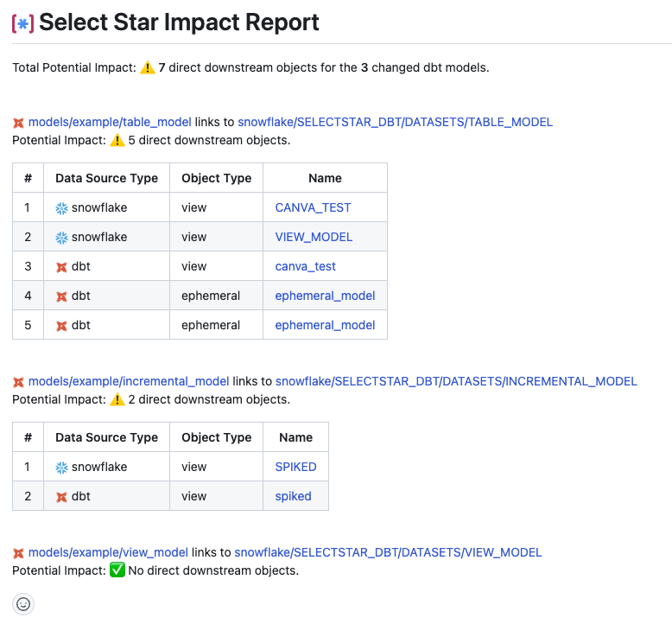The height and width of the screenshot is (624, 672).
Task: Click the dbt icon beside models/example/incremental_model
Action: [x=19, y=382]
